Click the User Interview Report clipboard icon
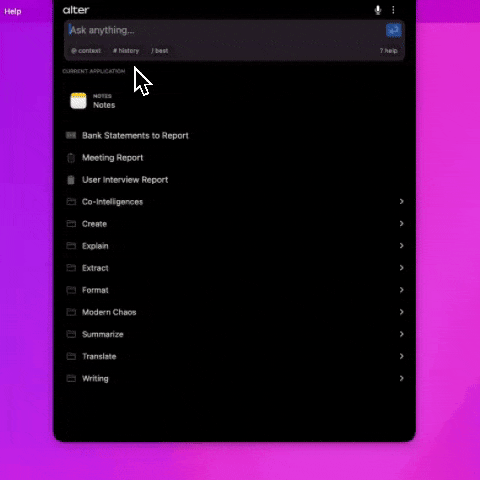This screenshot has height=480, width=480. coord(71,180)
